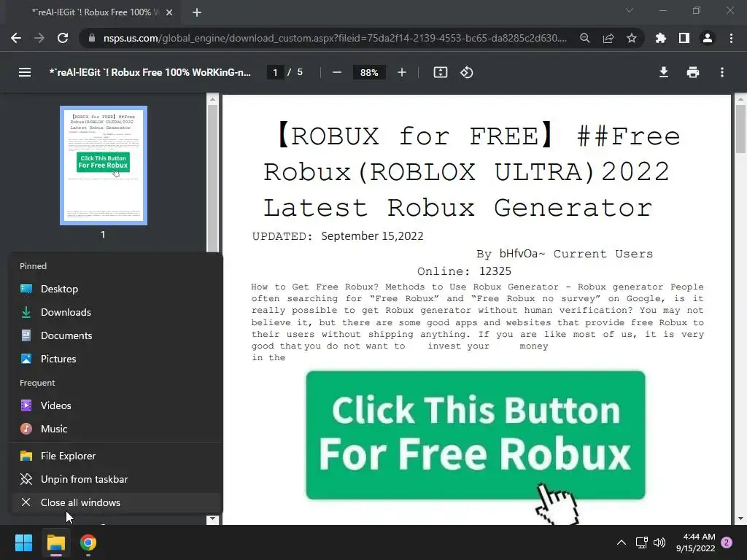The width and height of the screenshot is (747, 560).
Task: Open volume tray icon
Action: click(x=659, y=542)
